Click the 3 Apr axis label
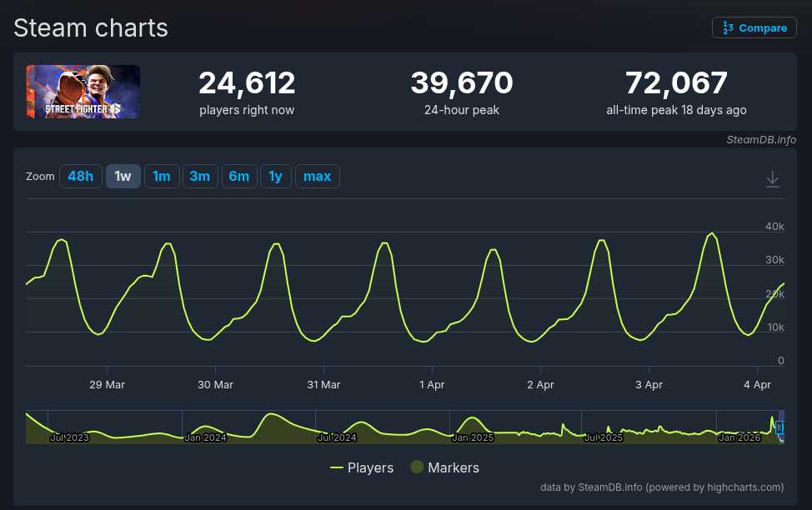 [649, 385]
